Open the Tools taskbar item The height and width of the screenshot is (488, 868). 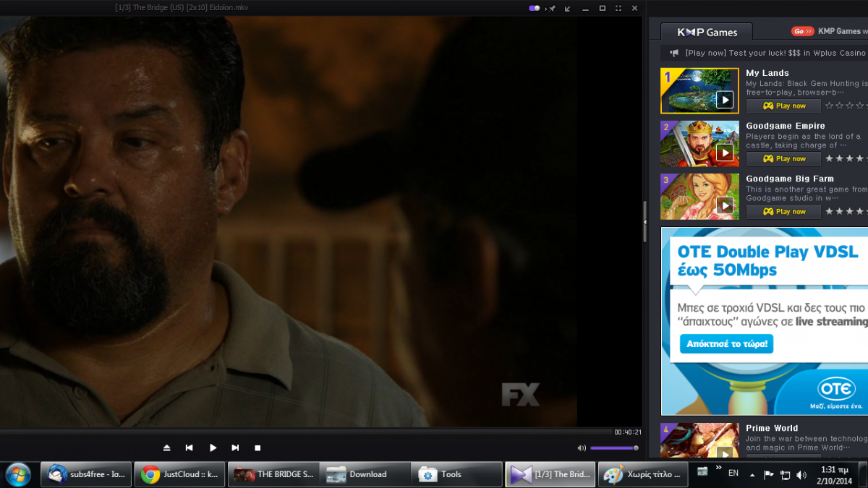tap(457, 474)
